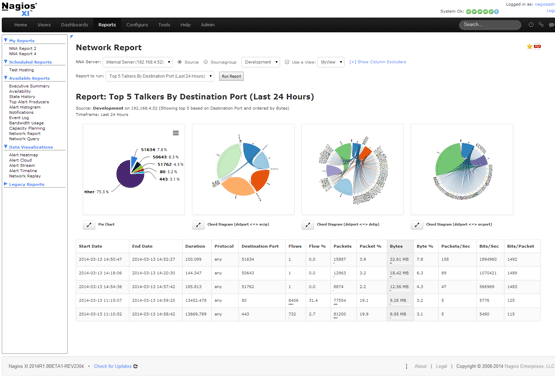Viewport: 555px width, 376px height.
Task: Open the About footer link
Action: [420, 366]
